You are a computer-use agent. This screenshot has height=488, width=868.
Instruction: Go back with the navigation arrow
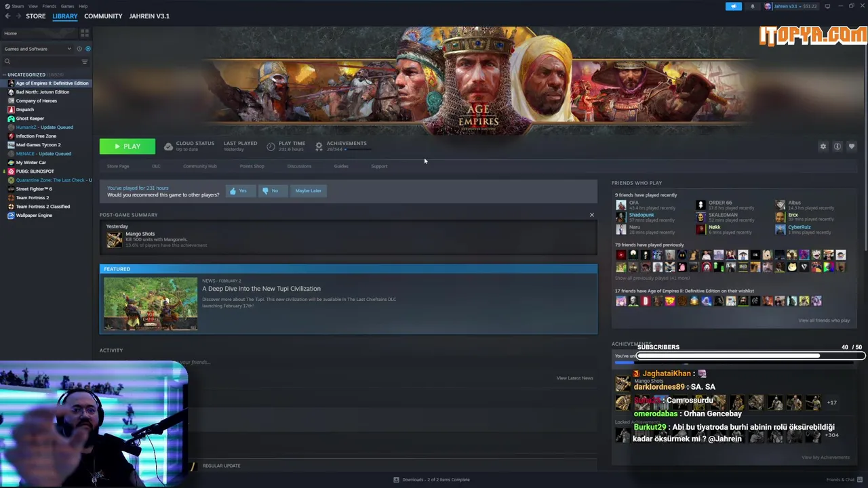click(x=8, y=16)
